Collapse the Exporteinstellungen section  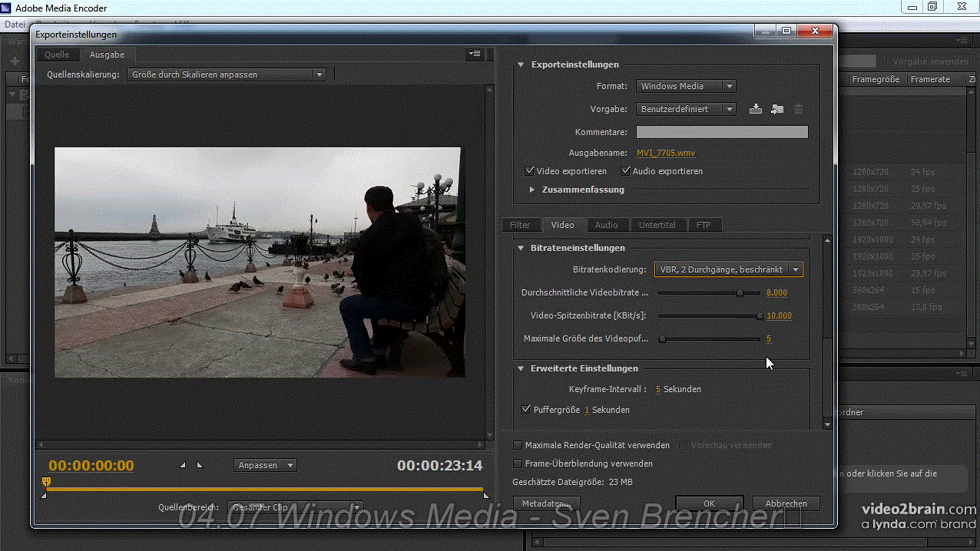pos(521,65)
